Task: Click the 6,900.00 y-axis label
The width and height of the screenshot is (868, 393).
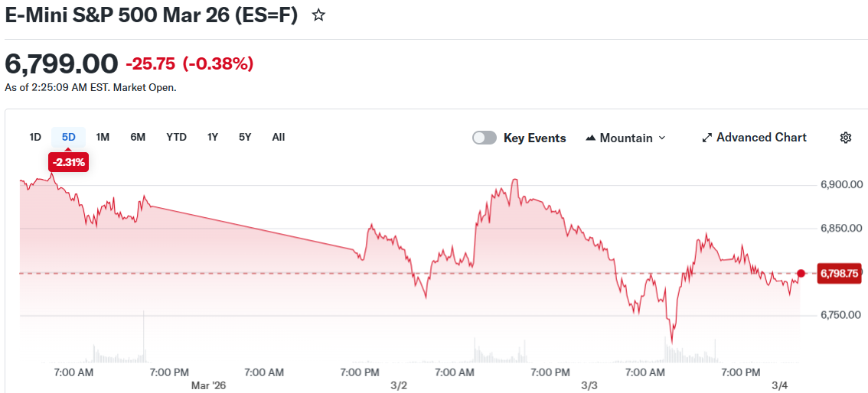Action: 841,185
